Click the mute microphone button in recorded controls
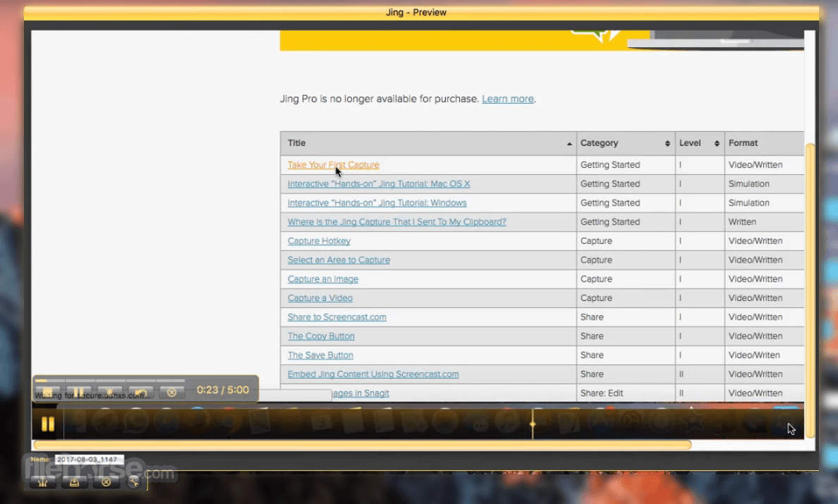The image size is (838, 504). pos(109,393)
